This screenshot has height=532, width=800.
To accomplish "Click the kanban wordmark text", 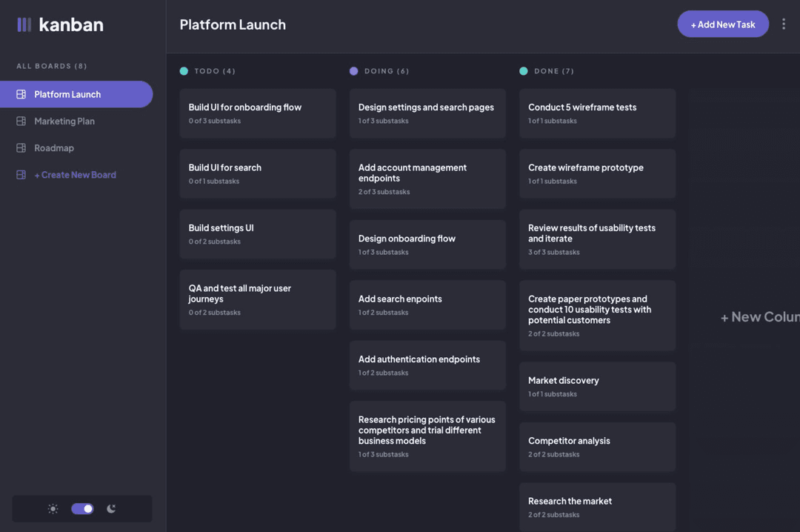I will pos(71,24).
